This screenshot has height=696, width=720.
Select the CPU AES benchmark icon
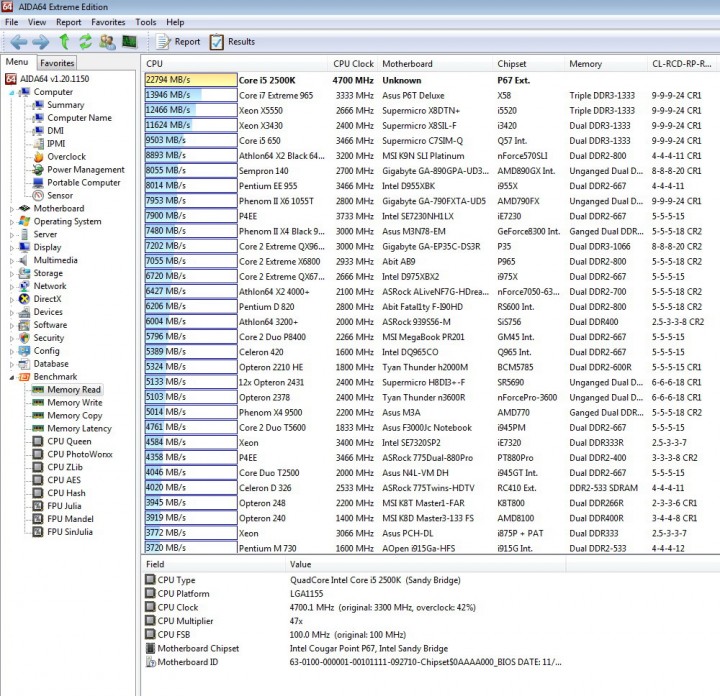pyautogui.click(x=39, y=480)
